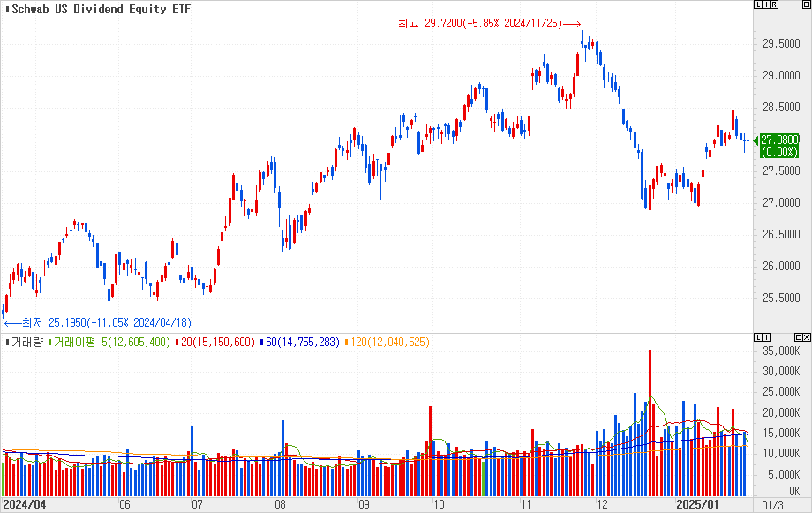812x513 pixels.
Task: Click the I button in the volume panel
Action: pyautogui.click(x=766, y=337)
